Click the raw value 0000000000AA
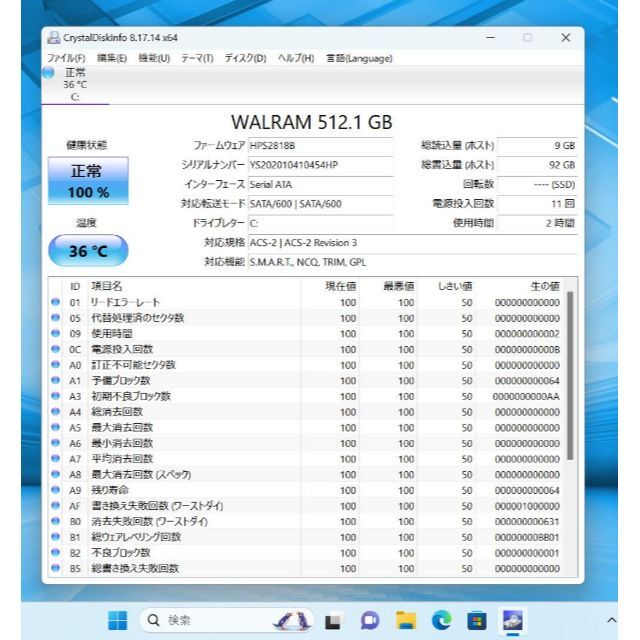Viewport: 640px width, 640px height. click(526, 397)
